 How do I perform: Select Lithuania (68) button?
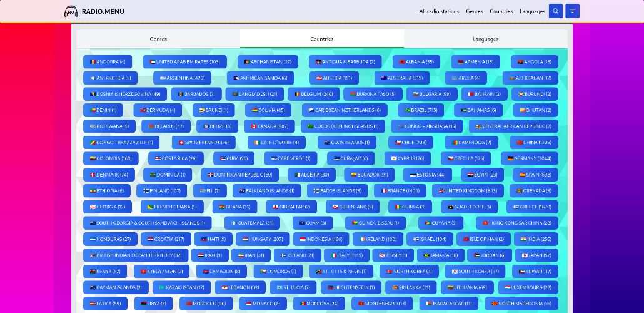click(x=468, y=287)
